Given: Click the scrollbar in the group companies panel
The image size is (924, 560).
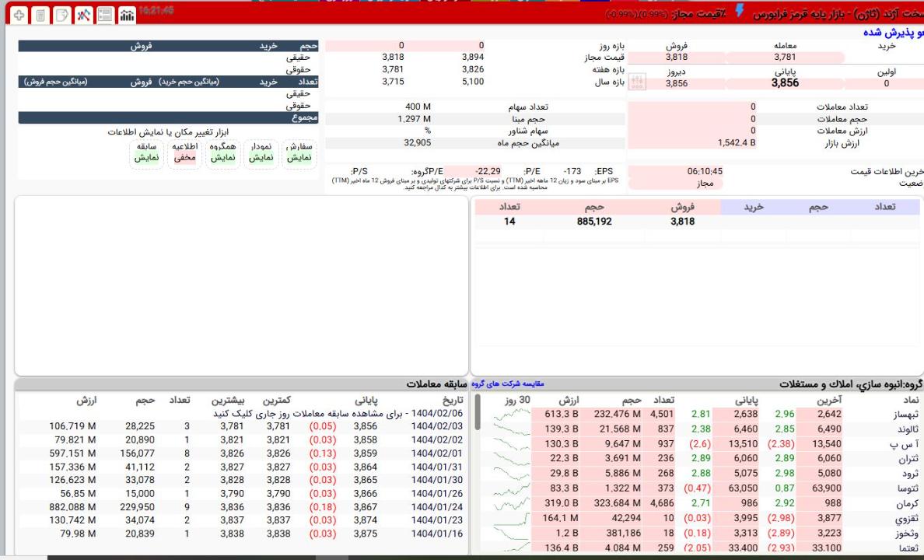Looking at the screenshot, I should click(x=476, y=412).
